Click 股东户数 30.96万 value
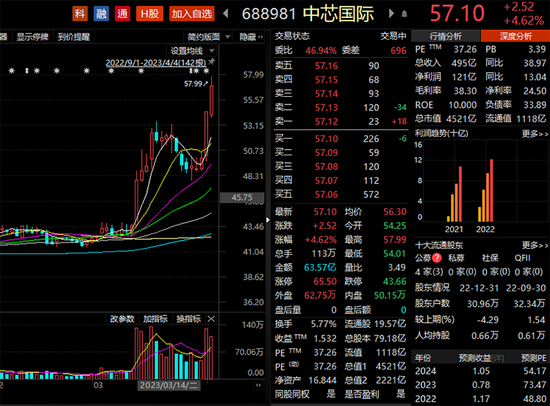The height and width of the screenshot is (406, 550). pyautogui.click(x=483, y=304)
